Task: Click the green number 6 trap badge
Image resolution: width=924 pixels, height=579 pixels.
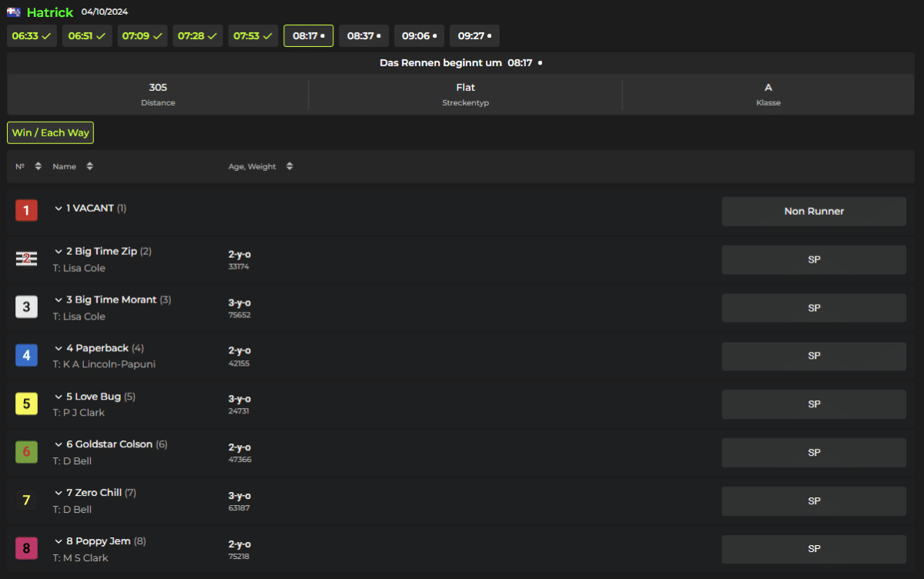Action: pos(26,452)
